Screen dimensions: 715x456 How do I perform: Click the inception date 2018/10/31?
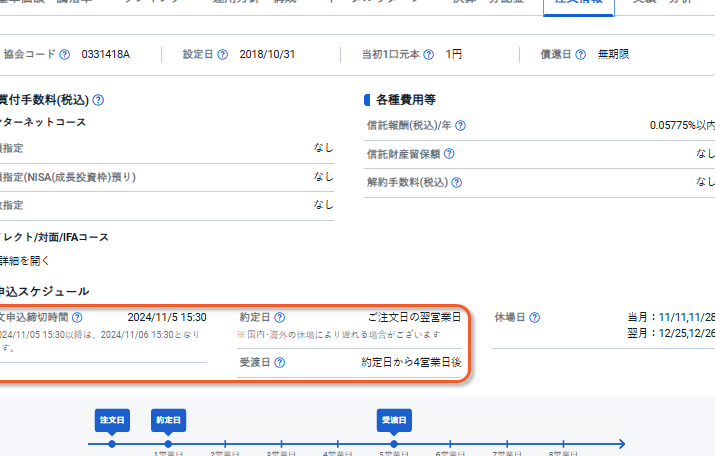267,54
